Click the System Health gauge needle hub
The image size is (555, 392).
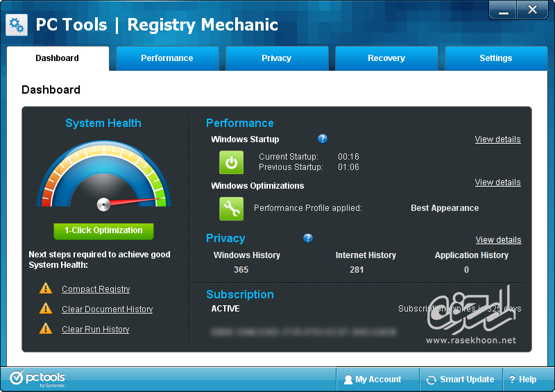[x=103, y=204]
